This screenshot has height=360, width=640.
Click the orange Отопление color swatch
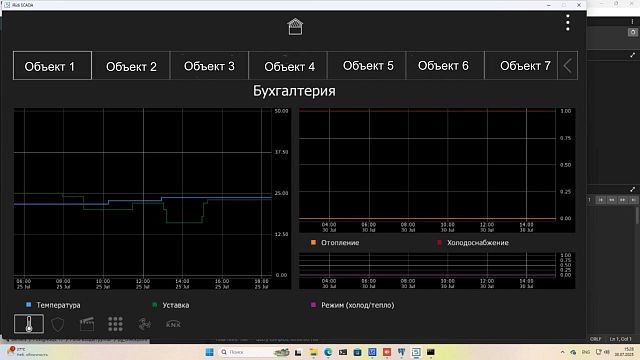pos(313,242)
